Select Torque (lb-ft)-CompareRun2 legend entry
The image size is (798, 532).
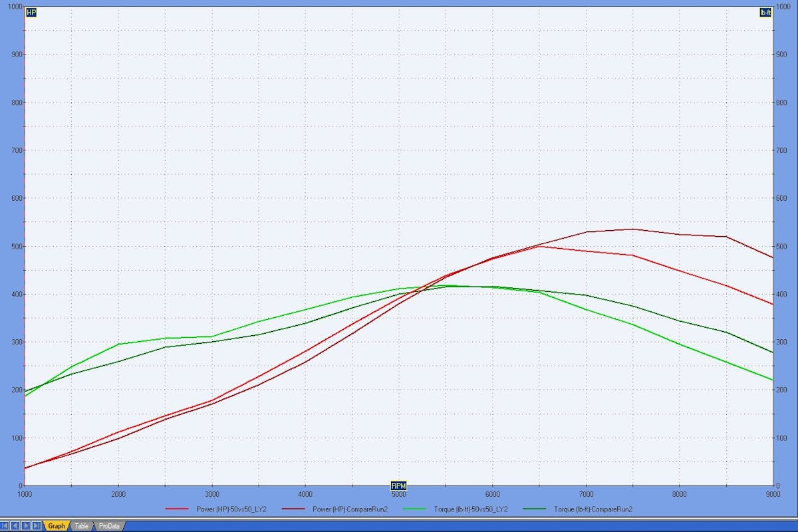593,509
